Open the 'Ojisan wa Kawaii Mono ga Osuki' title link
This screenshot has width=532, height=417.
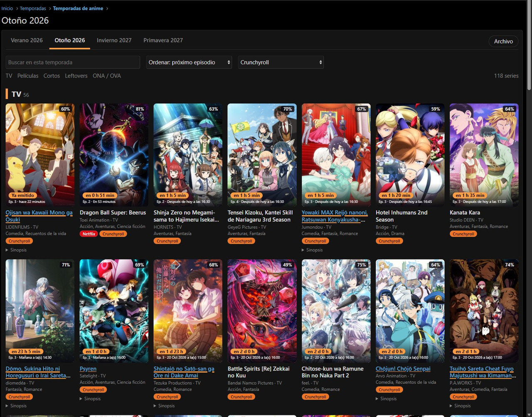39,216
